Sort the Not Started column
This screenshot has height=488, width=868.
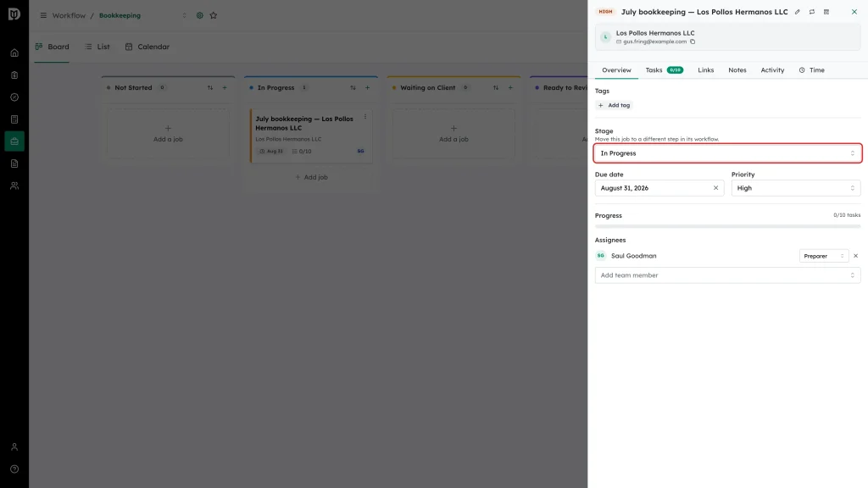pyautogui.click(x=210, y=87)
